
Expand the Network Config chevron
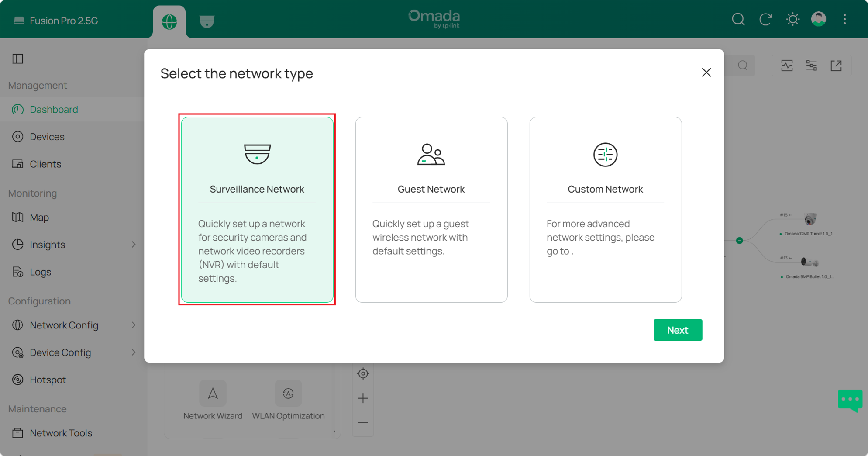[134, 325]
